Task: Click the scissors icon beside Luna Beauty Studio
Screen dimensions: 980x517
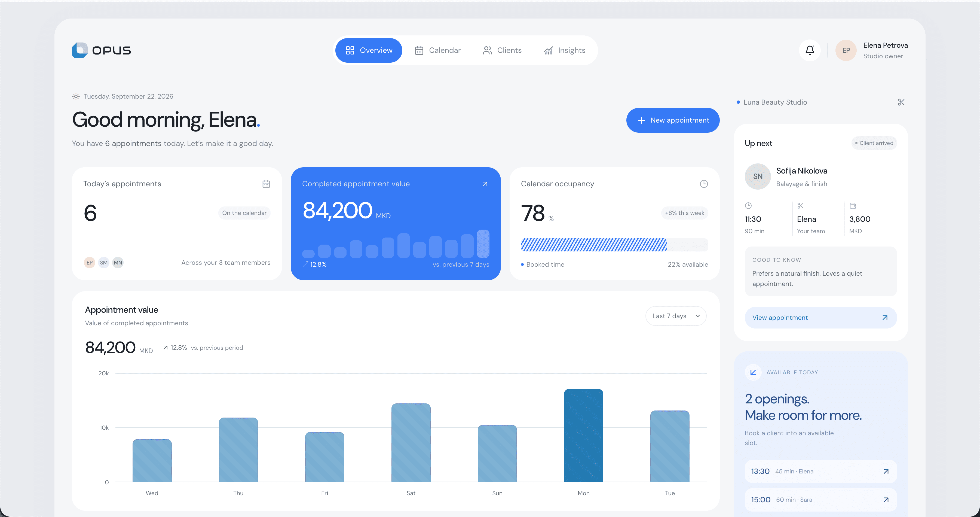Action: click(x=901, y=102)
